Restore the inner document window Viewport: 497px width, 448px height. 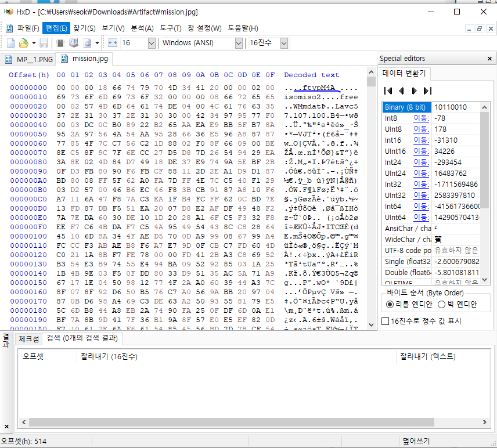pyautogui.click(x=480, y=29)
